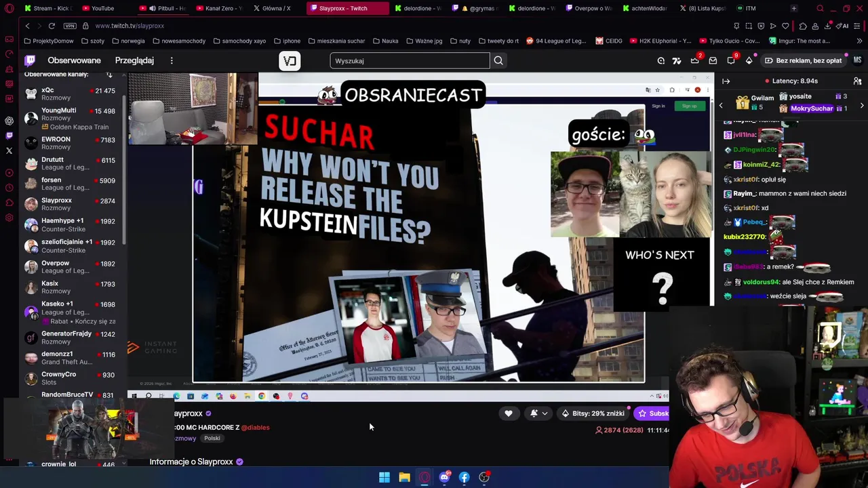Click Bitsy: 29% zniżki button
Image resolution: width=868 pixels, height=488 pixels.
coord(593,413)
